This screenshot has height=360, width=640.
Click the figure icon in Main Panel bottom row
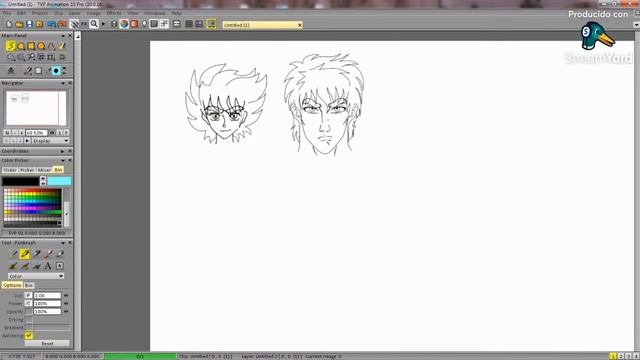pos(11,71)
